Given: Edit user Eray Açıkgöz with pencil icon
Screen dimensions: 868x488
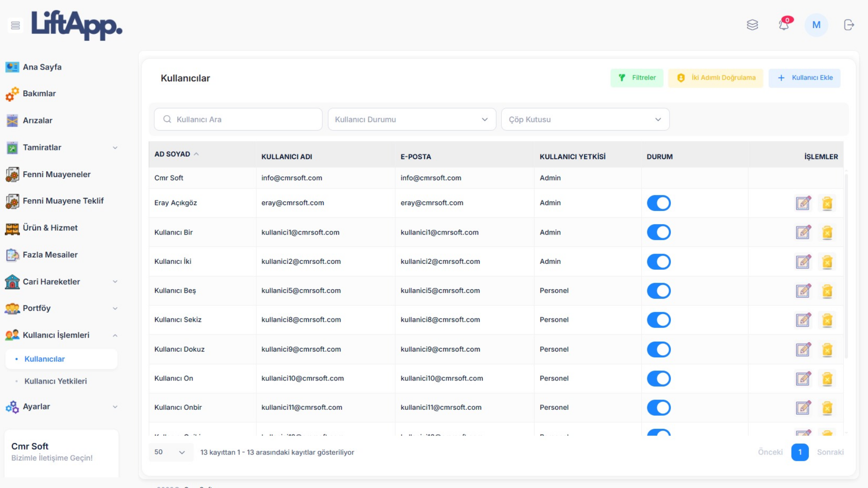Looking at the screenshot, I should (x=803, y=203).
